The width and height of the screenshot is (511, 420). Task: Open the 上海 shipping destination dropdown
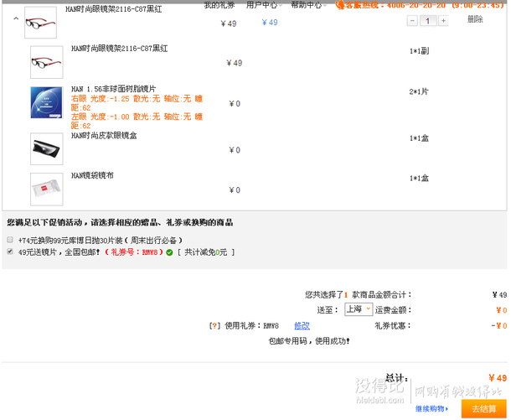coord(358,309)
